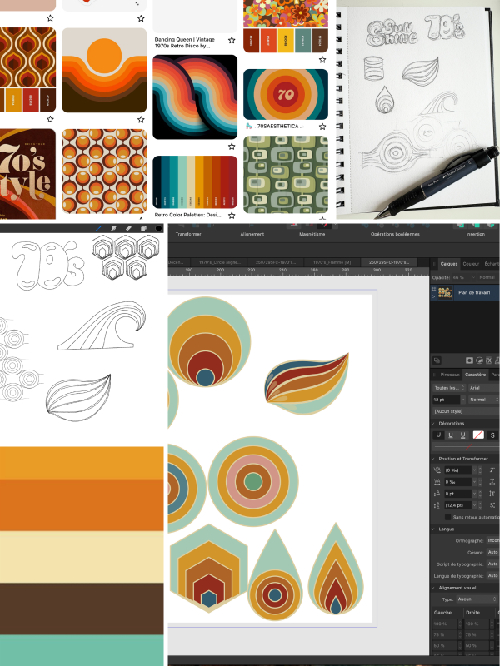Star the orange sunset pin on Pinterest
The image size is (500, 666).
141,119
